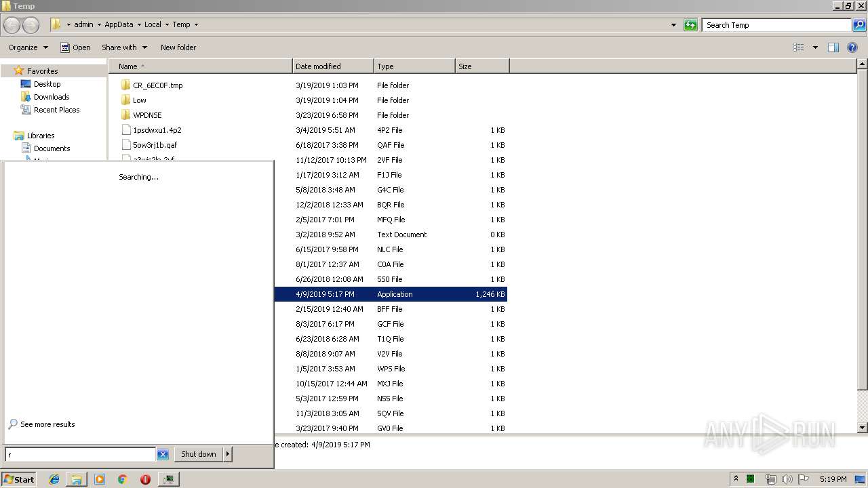Screen dimensions: 868x488
Task: Click the Forward navigation arrow
Action: point(31,25)
